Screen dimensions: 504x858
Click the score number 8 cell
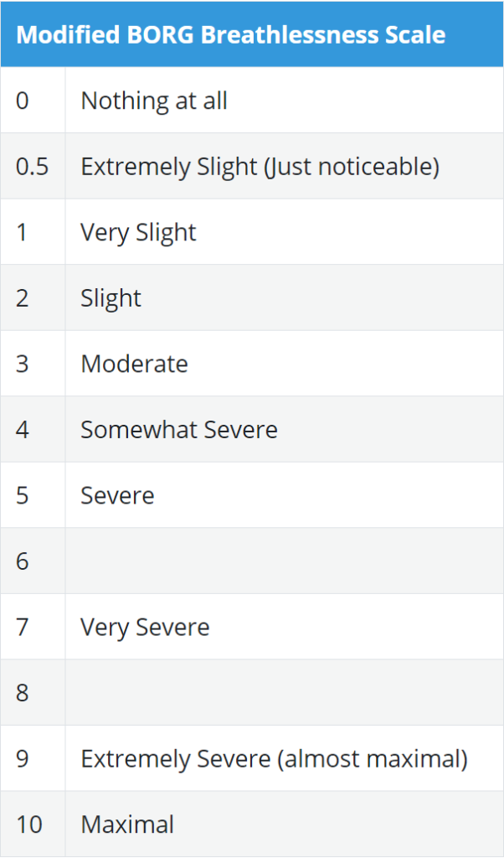(x=23, y=693)
